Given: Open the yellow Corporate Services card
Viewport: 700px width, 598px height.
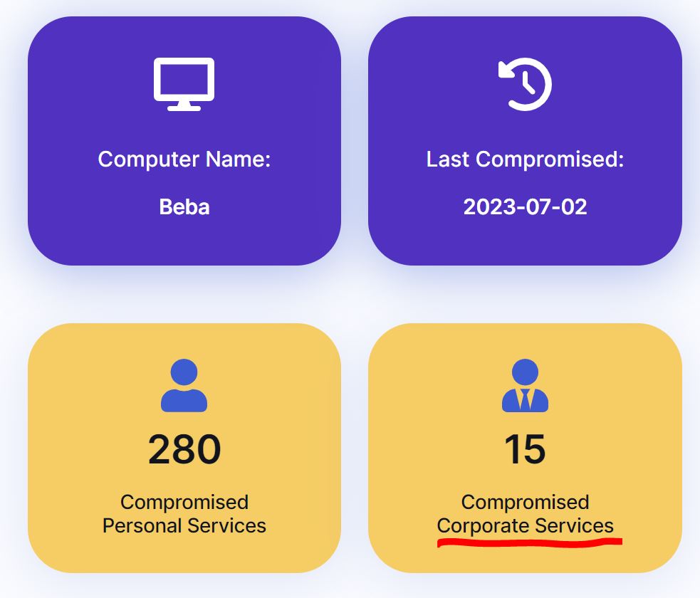Looking at the screenshot, I should click(525, 448).
